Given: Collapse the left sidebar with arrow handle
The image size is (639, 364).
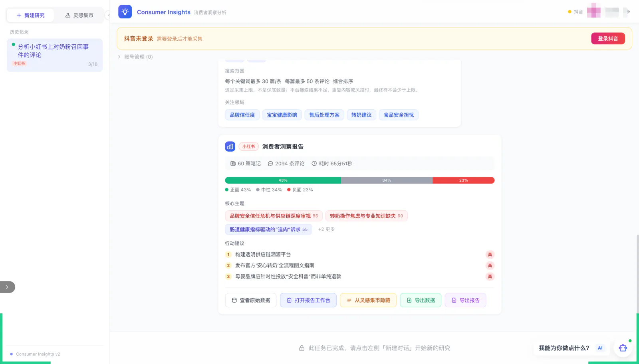Looking at the screenshot, I should click(108, 15).
